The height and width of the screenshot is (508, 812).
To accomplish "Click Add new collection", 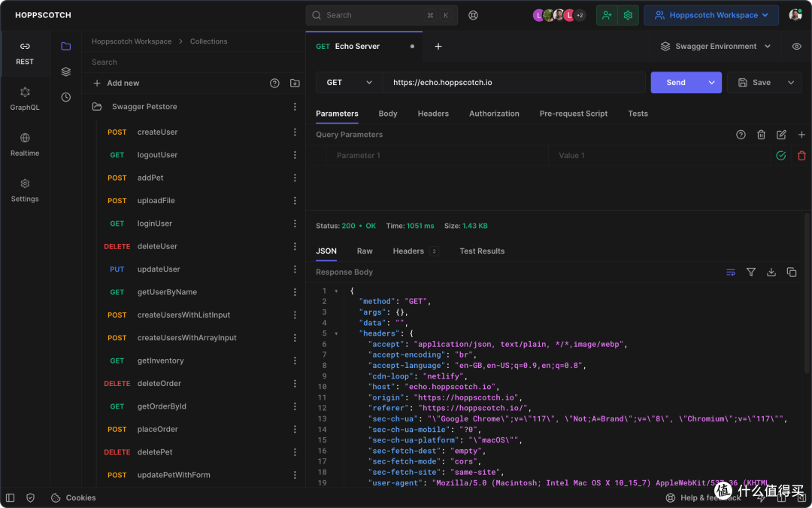I will click(116, 83).
